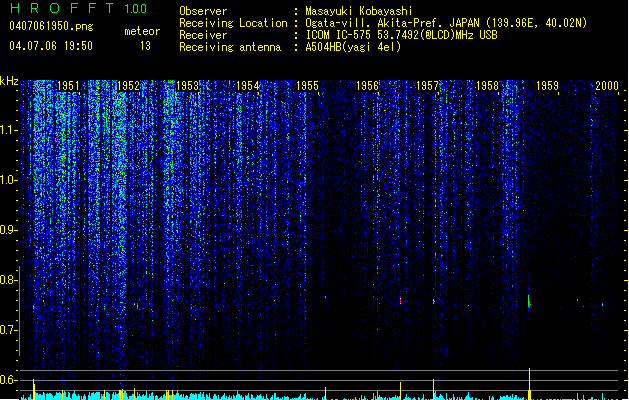Click the 1955 time marker
Image resolution: width=629 pixels, height=400 pixels.
tap(307, 86)
